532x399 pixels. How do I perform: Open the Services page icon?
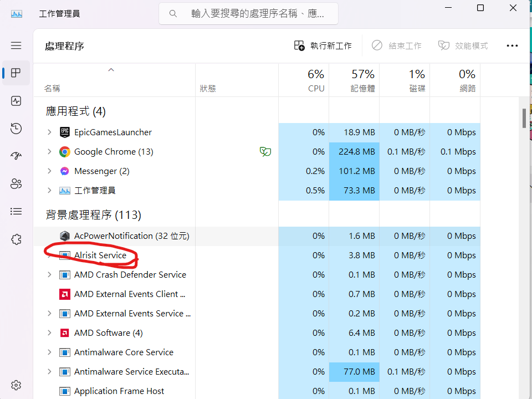pos(16,239)
